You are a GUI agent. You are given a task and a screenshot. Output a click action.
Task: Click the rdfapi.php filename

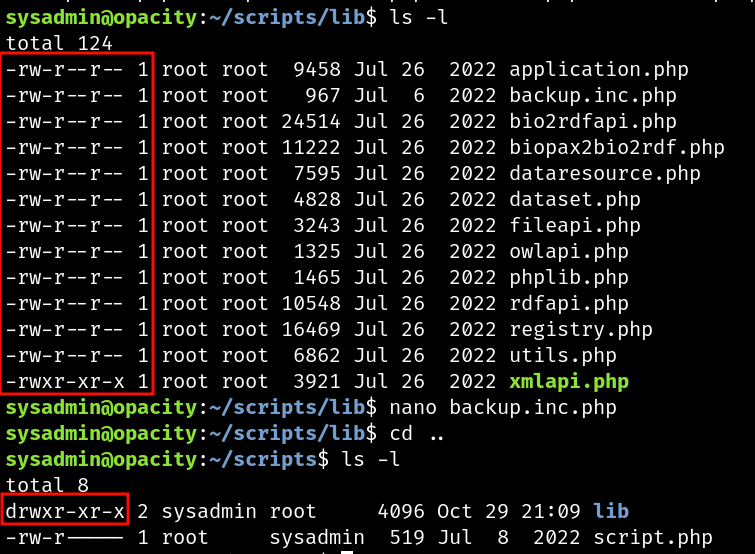tap(569, 304)
